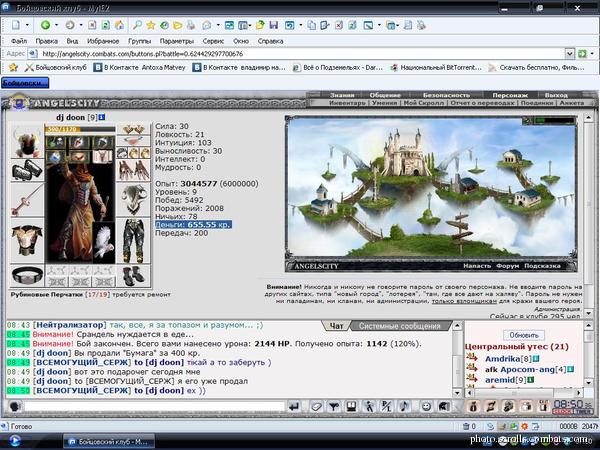Click the Print icon in the toolbar
Viewport: 600px width, 450px height.
(x=191, y=25)
